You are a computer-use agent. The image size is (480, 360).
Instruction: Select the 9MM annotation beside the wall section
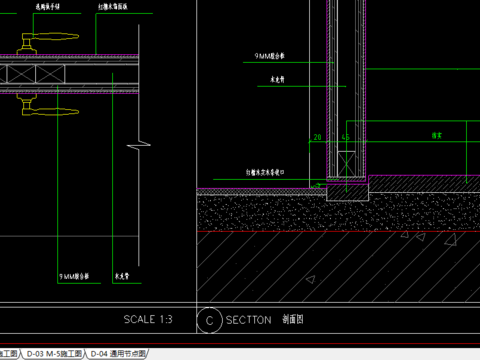[270, 56]
